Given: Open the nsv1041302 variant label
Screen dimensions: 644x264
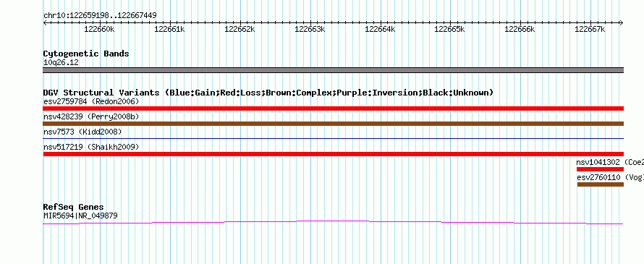Looking at the screenshot, I should [x=610, y=162].
